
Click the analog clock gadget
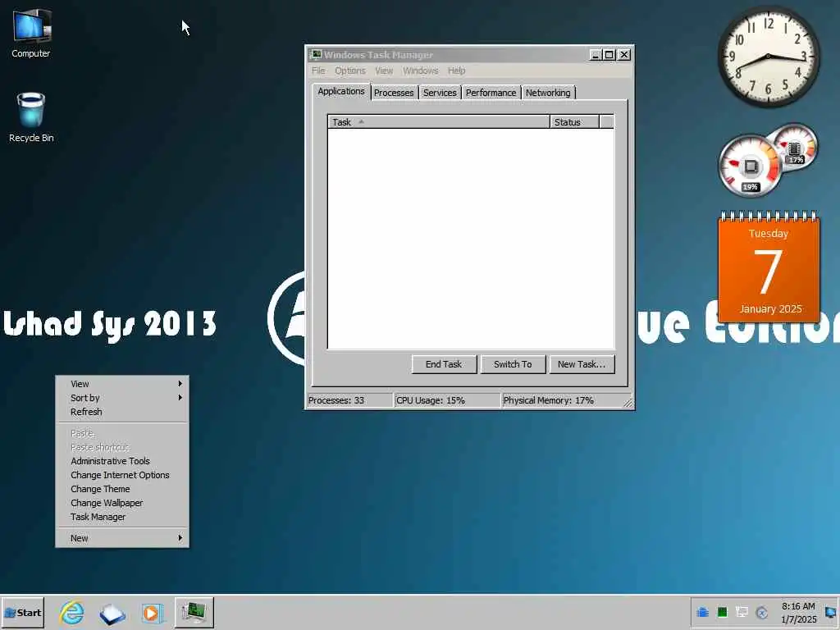(x=768, y=57)
